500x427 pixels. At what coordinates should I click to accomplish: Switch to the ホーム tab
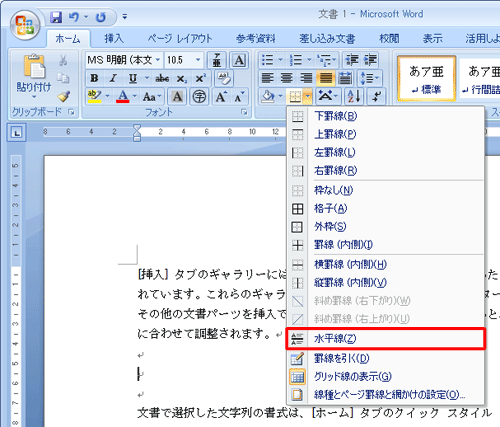pyautogui.click(x=68, y=39)
